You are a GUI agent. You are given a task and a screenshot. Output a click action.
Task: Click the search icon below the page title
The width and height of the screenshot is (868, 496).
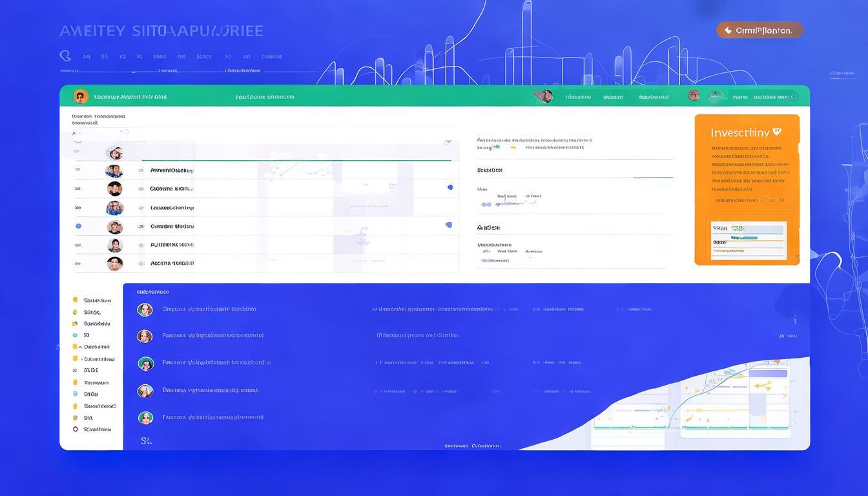[65, 56]
